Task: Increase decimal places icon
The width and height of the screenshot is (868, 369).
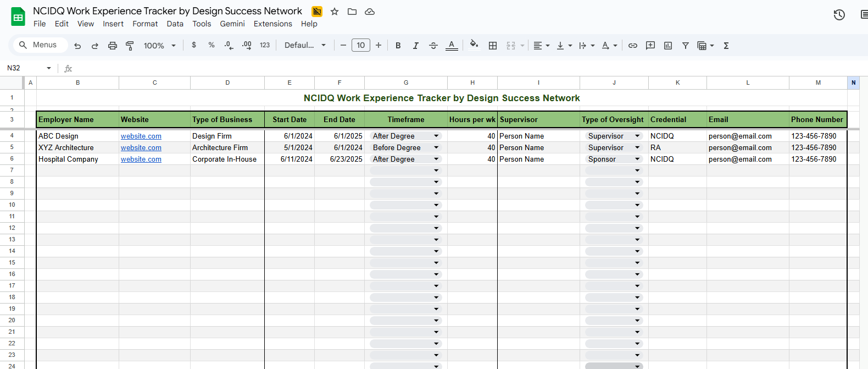Action: (247, 45)
